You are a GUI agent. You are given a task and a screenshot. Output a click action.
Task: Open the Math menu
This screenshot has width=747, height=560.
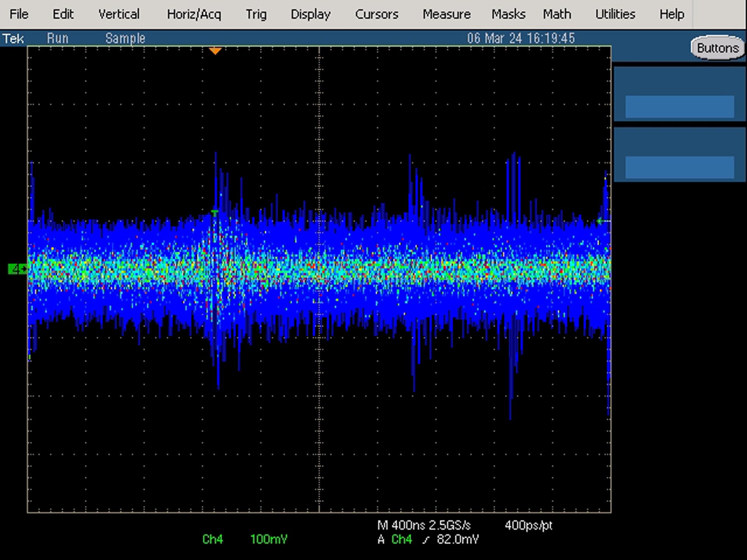click(x=557, y=14)
